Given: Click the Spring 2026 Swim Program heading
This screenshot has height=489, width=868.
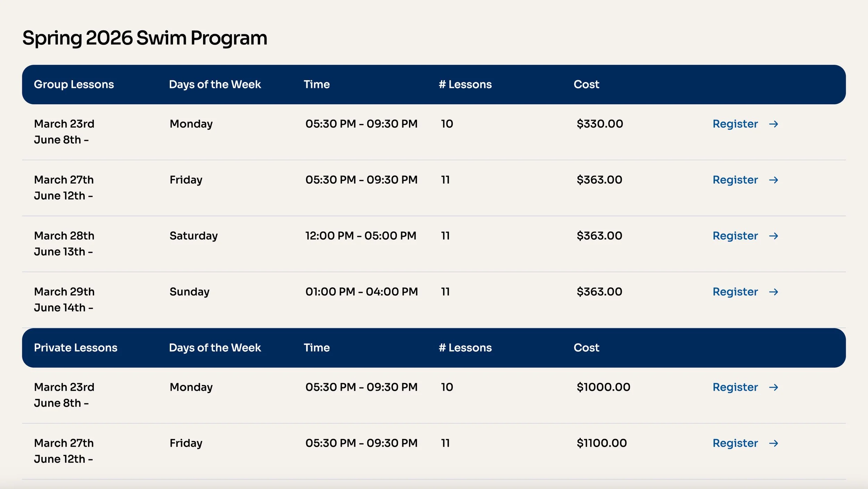Looking at the screenshot, I should (x=144, y=38).
